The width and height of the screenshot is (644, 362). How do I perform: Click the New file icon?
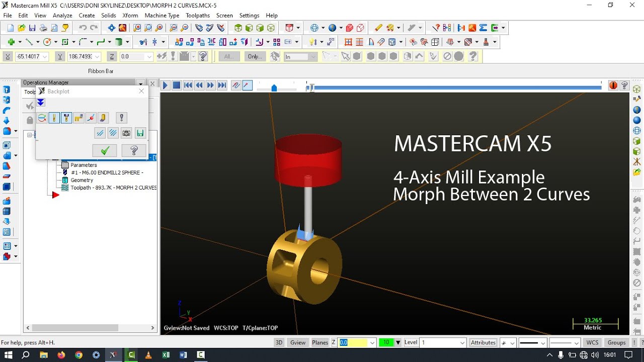pos(11,28)
